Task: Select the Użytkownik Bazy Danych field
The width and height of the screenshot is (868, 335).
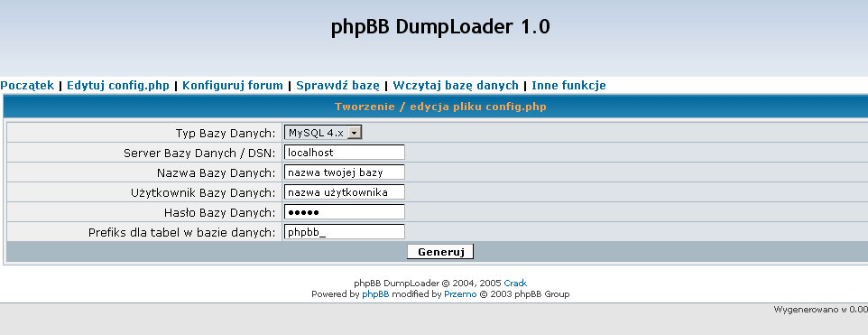Action: click(345, 192)
